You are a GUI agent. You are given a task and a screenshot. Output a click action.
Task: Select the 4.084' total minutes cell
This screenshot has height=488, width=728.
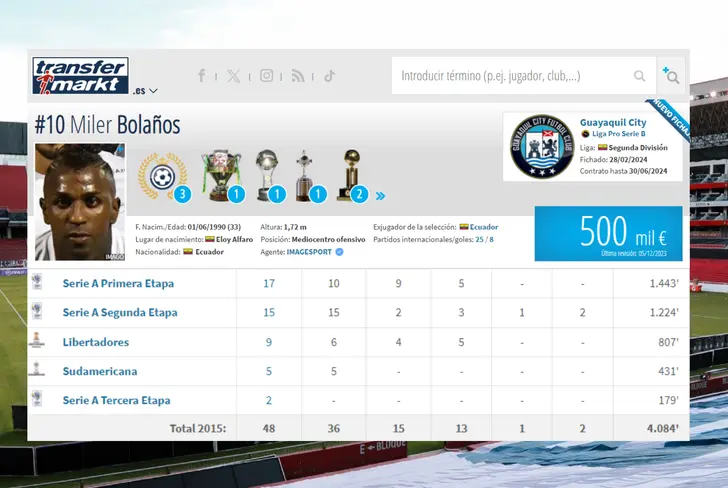click(x=651, y=428)
